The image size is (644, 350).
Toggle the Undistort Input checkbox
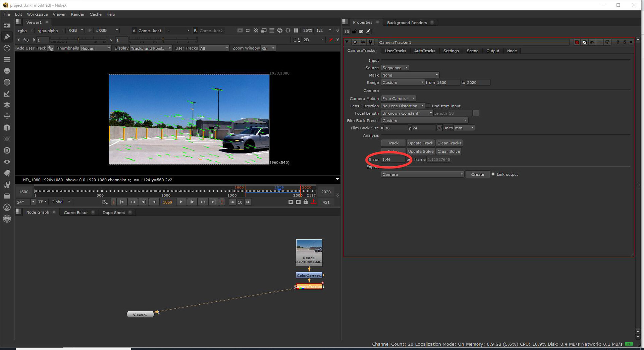pyautogui.click(x=428, y=106)
